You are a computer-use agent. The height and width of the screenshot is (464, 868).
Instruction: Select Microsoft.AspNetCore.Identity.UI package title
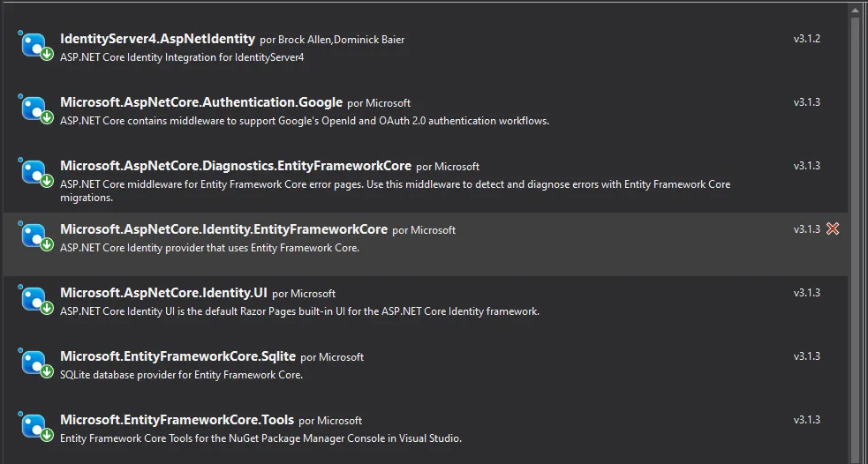(162, 293)
